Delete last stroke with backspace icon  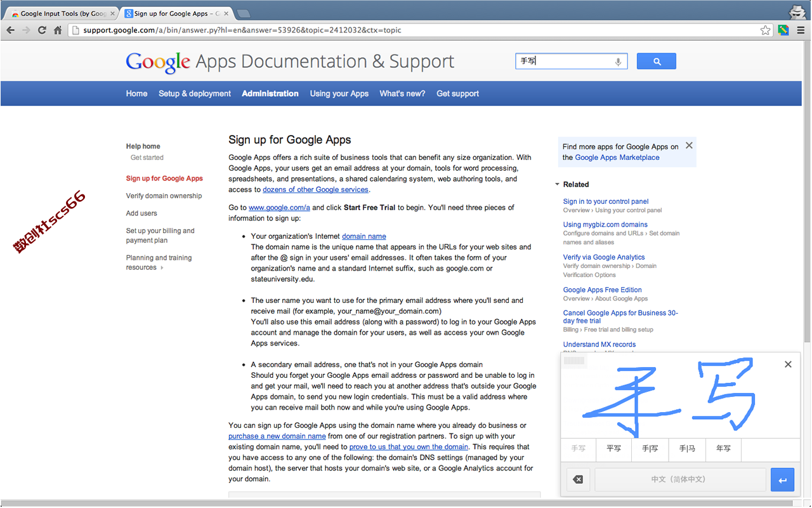(578, 479)
